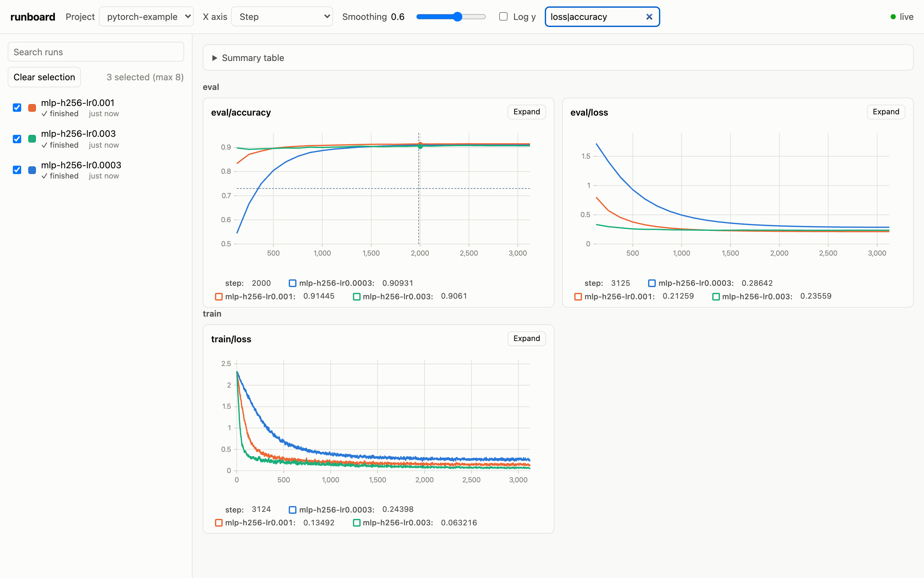Click the Search runs input field

96,52
